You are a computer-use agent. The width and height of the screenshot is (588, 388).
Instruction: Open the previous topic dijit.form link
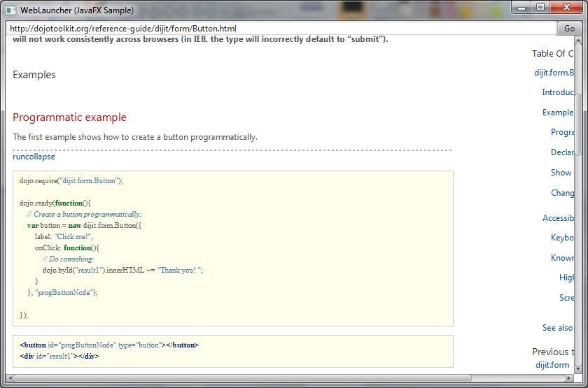[552, 364]
